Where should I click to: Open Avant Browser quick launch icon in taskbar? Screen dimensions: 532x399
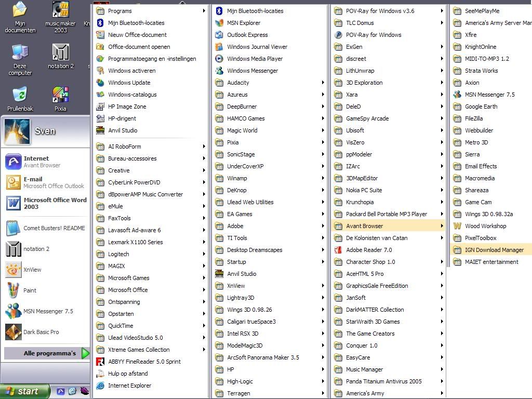(60, 391)
